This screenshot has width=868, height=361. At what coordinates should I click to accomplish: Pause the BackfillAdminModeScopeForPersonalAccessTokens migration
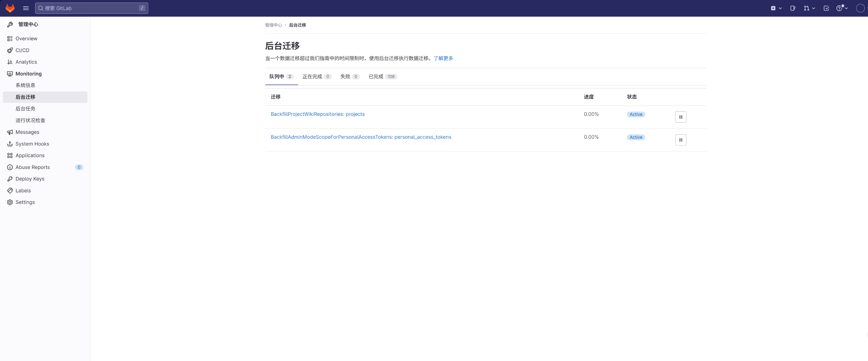click(x=680, y=140)
